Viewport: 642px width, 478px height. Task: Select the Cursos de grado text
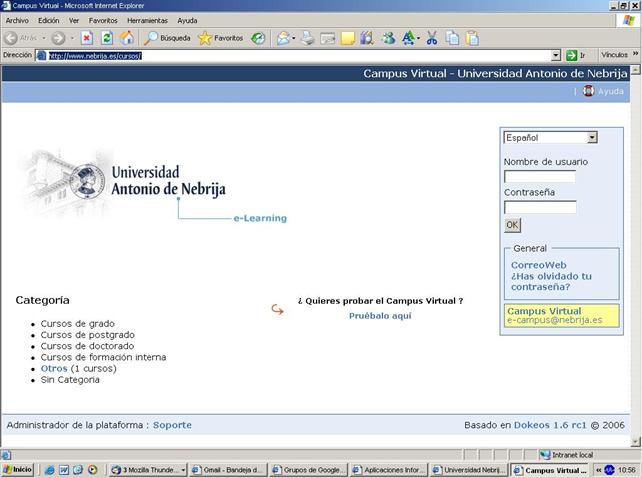coord(77,324)
